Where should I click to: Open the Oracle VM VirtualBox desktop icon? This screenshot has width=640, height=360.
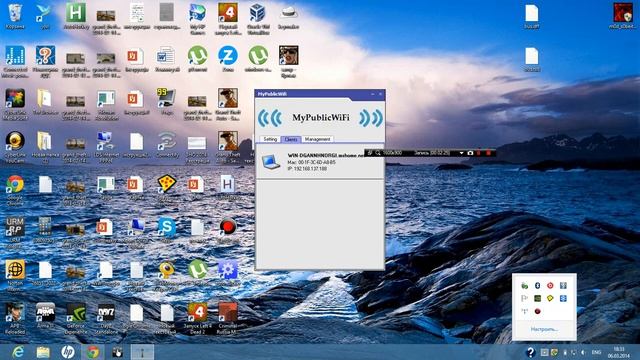click(258, 18)
